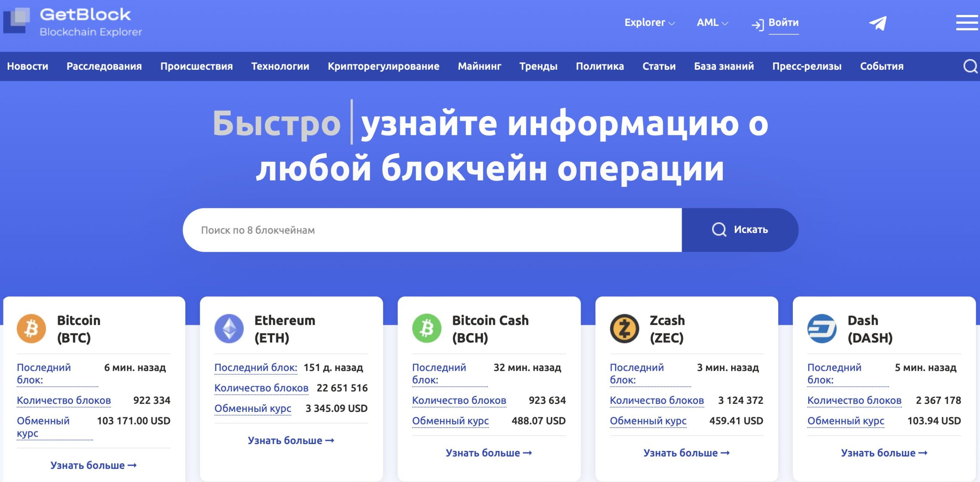Viewport: 980px width, 482px height.
Task: Click the search magnifier in navigation bar
Action: tap(970, 66)
